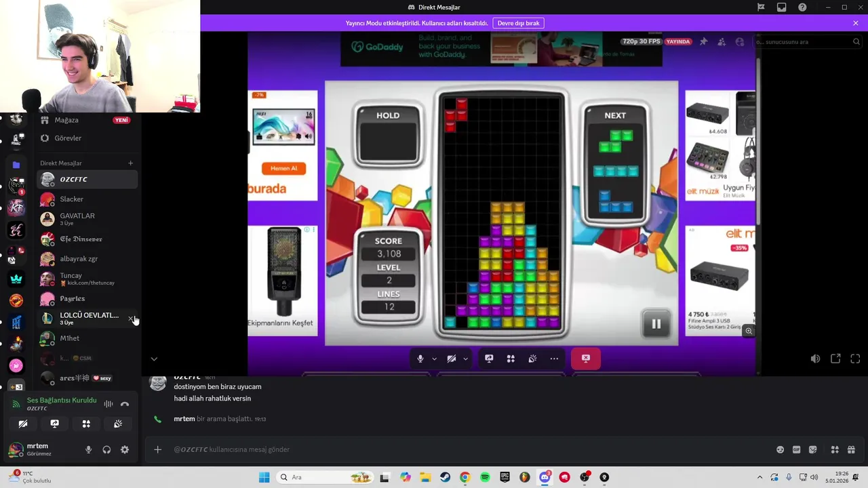Open user settings gear
The height and width of the screenshot is (488, 868).
125,449
